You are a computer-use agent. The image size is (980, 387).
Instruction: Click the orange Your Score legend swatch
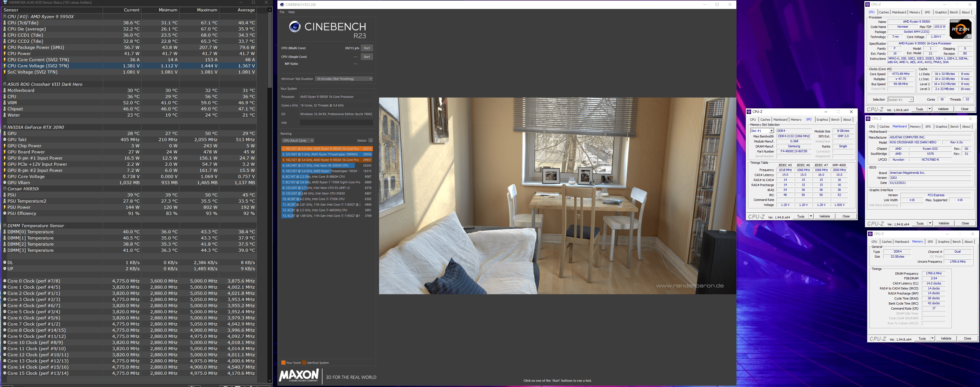(283, 363)
